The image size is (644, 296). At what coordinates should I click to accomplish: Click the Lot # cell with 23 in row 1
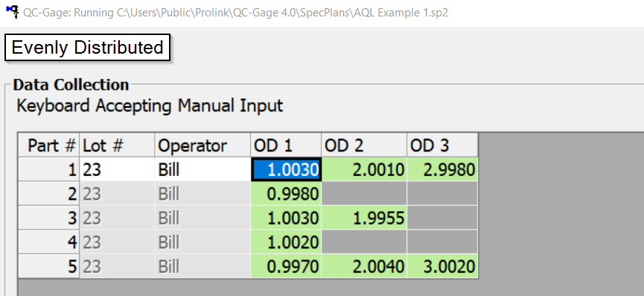[117, 169]
